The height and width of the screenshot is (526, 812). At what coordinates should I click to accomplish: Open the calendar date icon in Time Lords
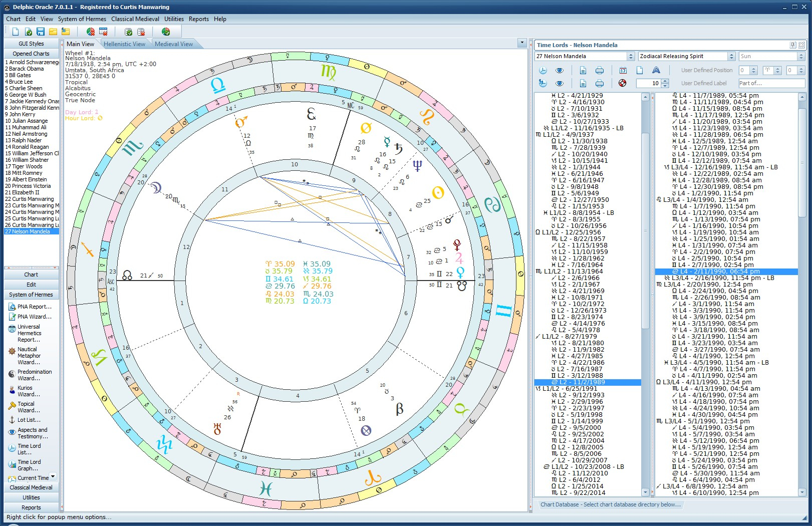(x=623, y=70)
